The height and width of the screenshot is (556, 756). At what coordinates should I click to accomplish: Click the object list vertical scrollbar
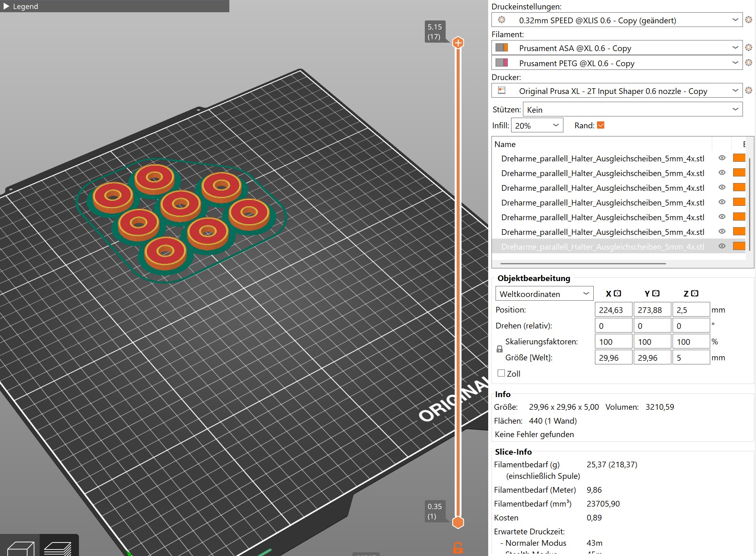click(749, 203)
